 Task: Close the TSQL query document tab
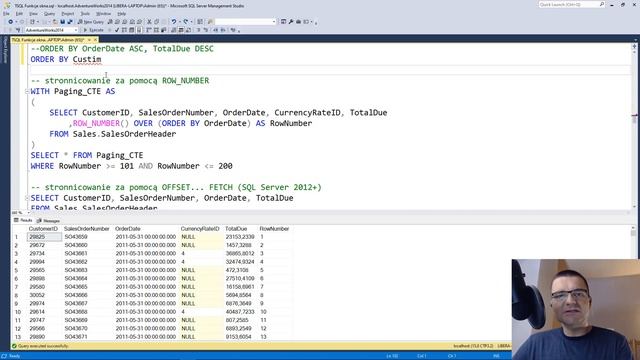95,40
